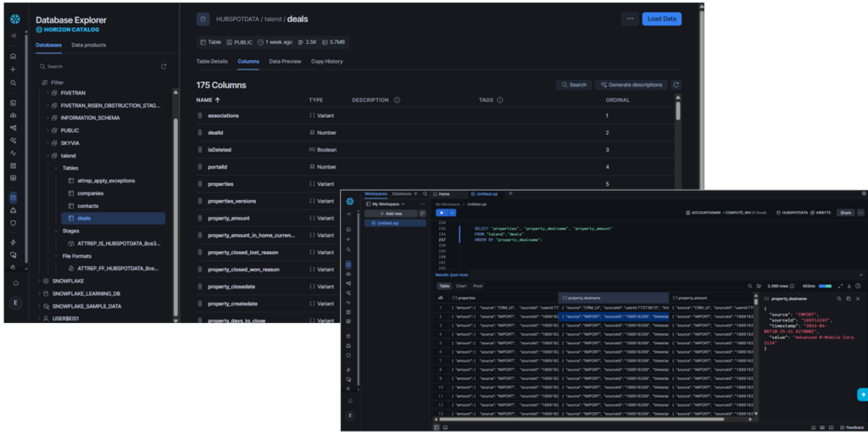Screen dimensions: 868x435
Task: Open the Copy History tab
Action: pos(326,61)
